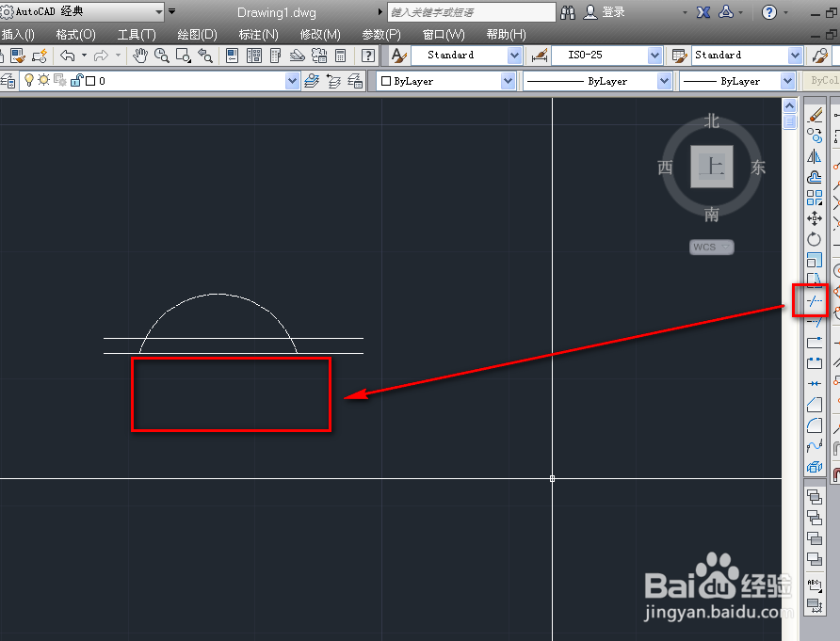Click the Help question mark toolbar icon
This screenshot has height=641, width=840.
(x=367, y=56)
